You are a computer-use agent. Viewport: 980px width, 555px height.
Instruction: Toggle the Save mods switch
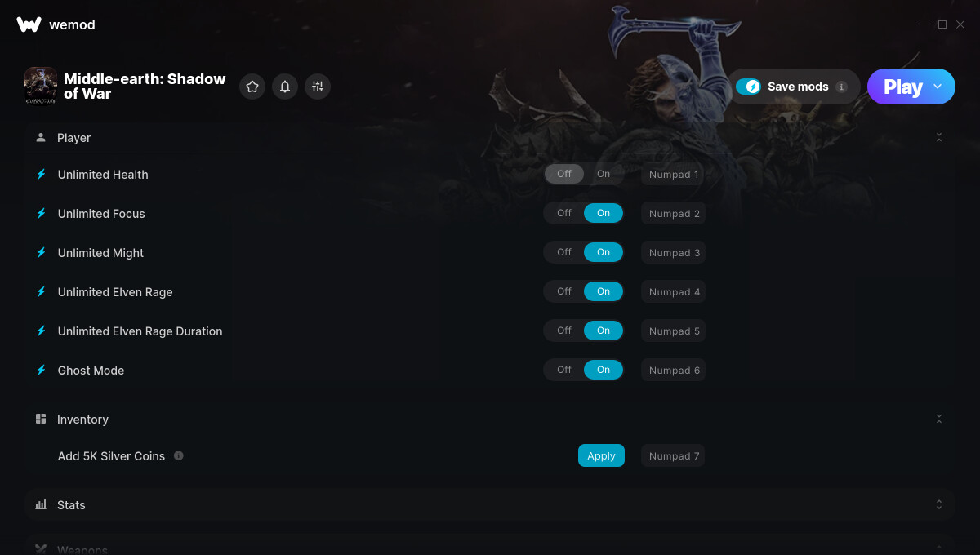click(x=748, y=87)
